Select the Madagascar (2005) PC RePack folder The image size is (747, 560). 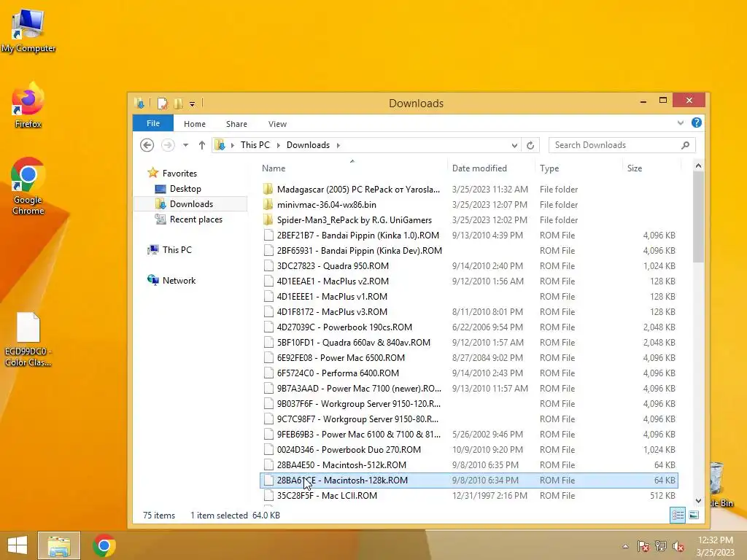tap(469, 189)
